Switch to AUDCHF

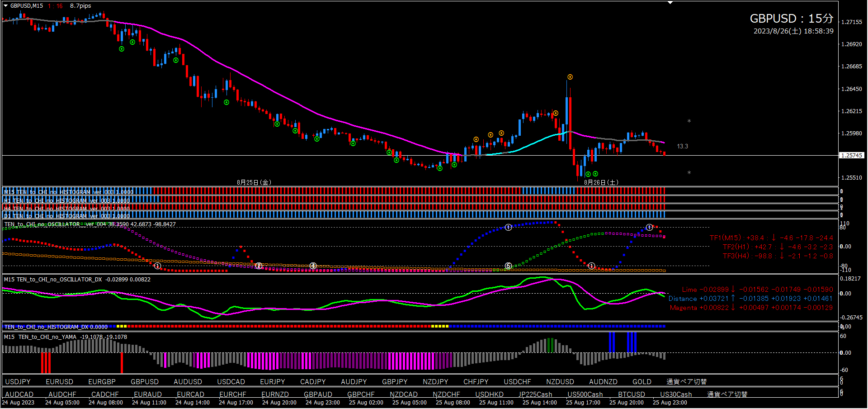[62, 395]
